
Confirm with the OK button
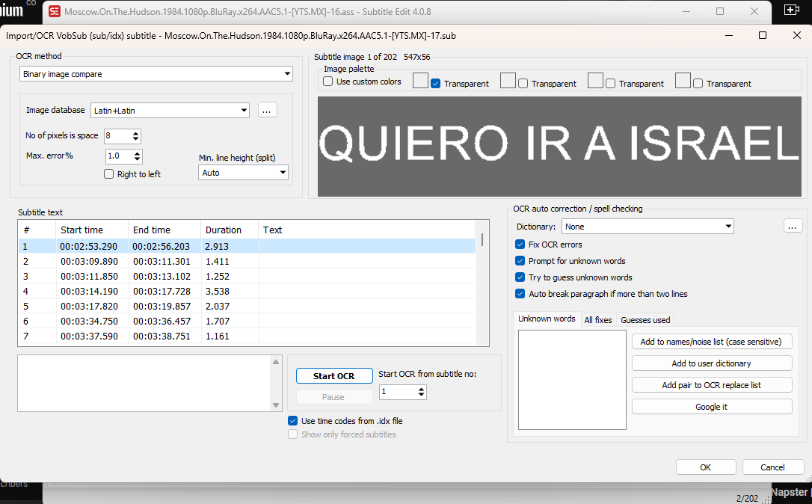point(706,467)
